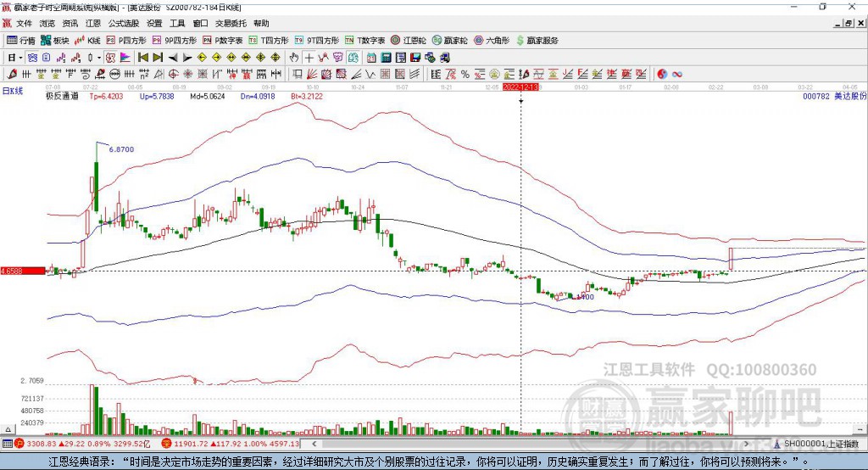Open the 江恩轮 tool

click(409, 41)
